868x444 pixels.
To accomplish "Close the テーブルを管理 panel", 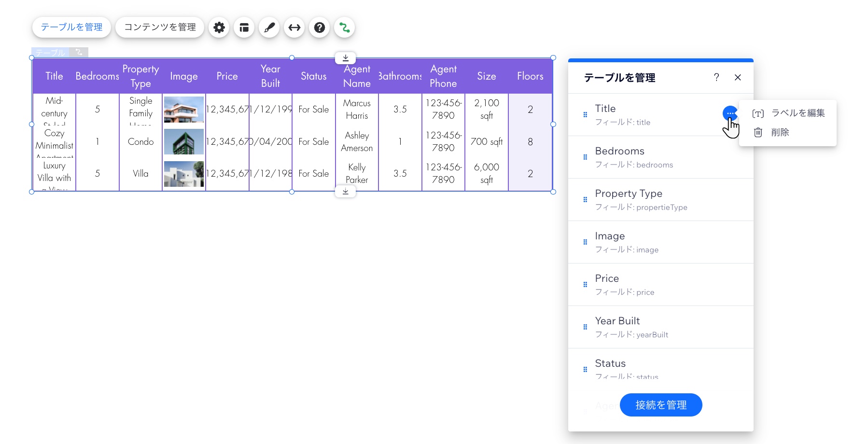I will (x=738, y=77).
